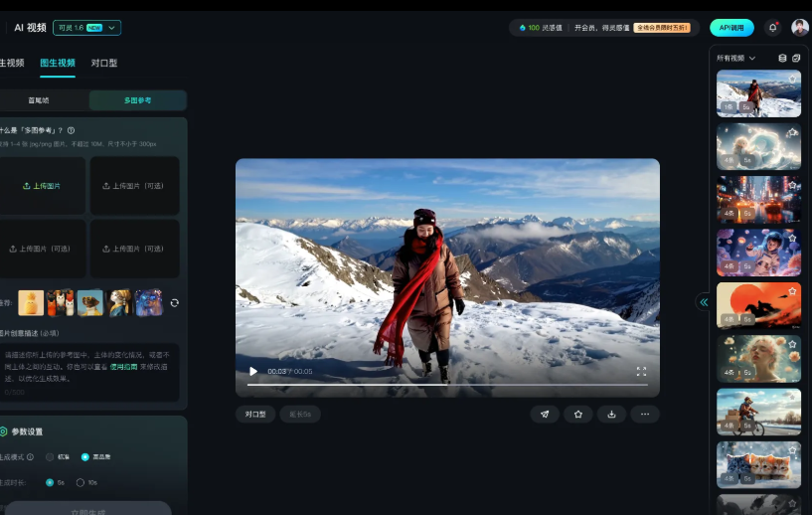Star the kittens in snow thumbnail
812x515 pixels.
click(x=792, y=450)
